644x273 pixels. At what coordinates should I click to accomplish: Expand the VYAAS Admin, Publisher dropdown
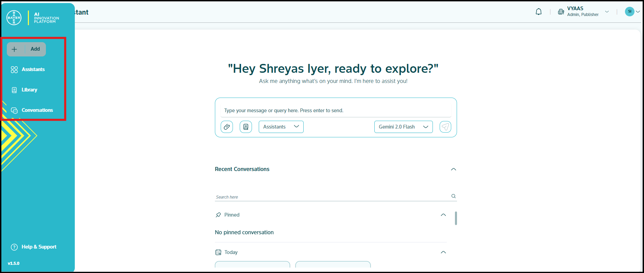pos(607,12)
